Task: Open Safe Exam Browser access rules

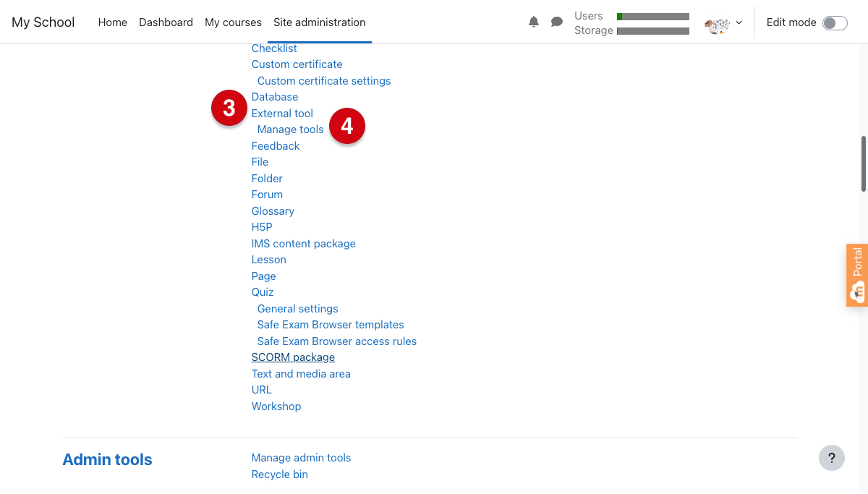Action: (337, 341)
